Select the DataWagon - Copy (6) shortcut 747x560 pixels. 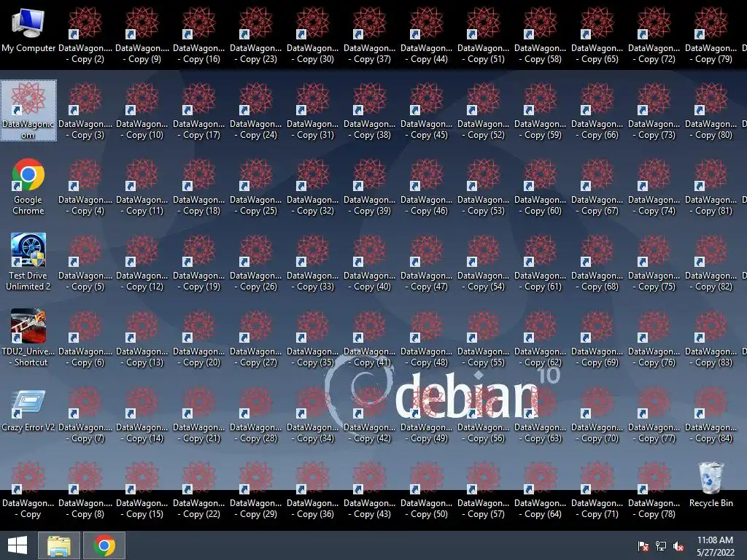point(85,338)
